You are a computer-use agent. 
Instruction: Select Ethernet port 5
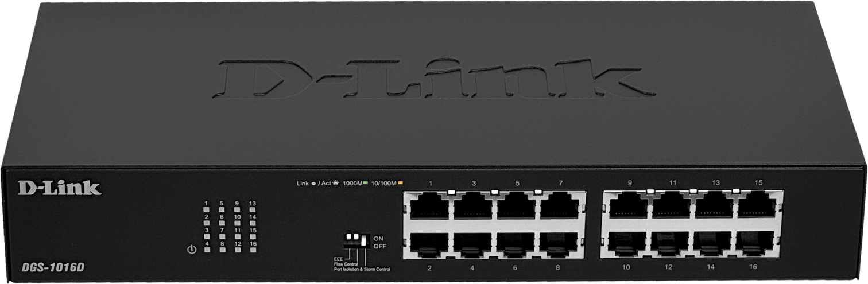click(516, 205)
